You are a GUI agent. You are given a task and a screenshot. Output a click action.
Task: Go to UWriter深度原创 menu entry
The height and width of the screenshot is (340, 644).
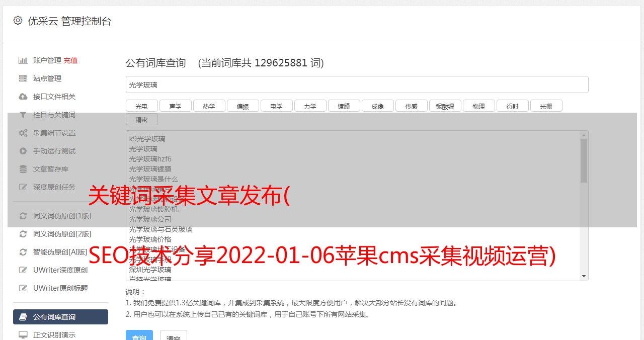click(60, 270)
